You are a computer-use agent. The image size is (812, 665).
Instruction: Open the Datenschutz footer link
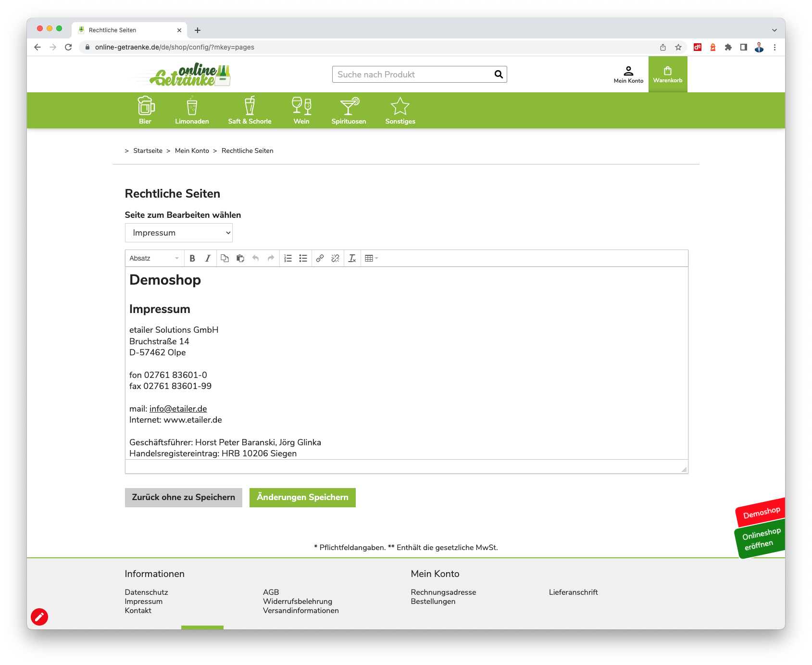[x=146, y=592]
